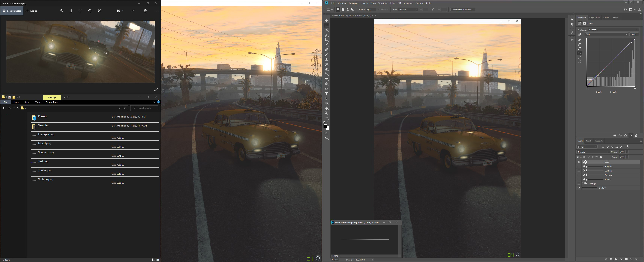Click the crop icon in Photos app
Screen dimensions: 644x262
tap(99, 11)
